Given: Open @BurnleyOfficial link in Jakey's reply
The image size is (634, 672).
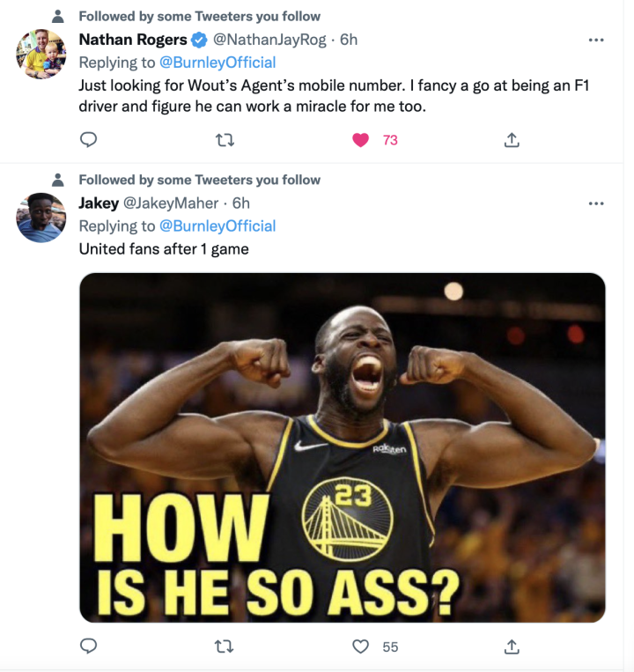Looking at the screenshot, I should point(217,226).
